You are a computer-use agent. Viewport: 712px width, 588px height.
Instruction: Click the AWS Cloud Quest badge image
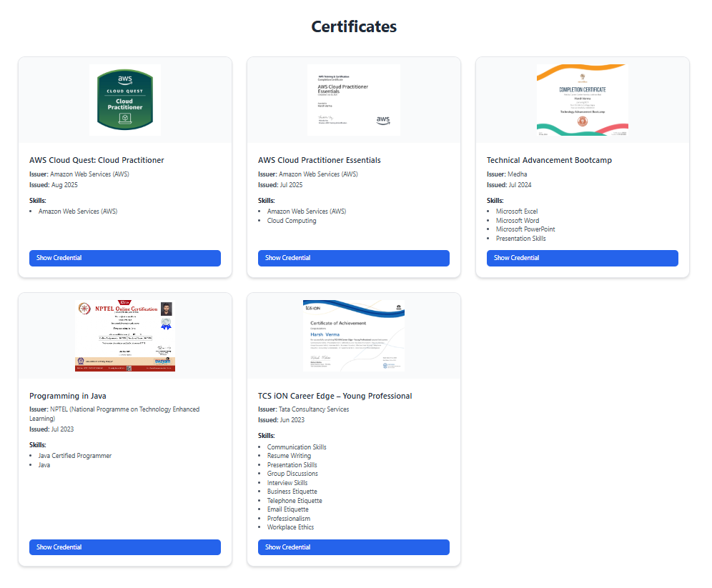point(125,100)
